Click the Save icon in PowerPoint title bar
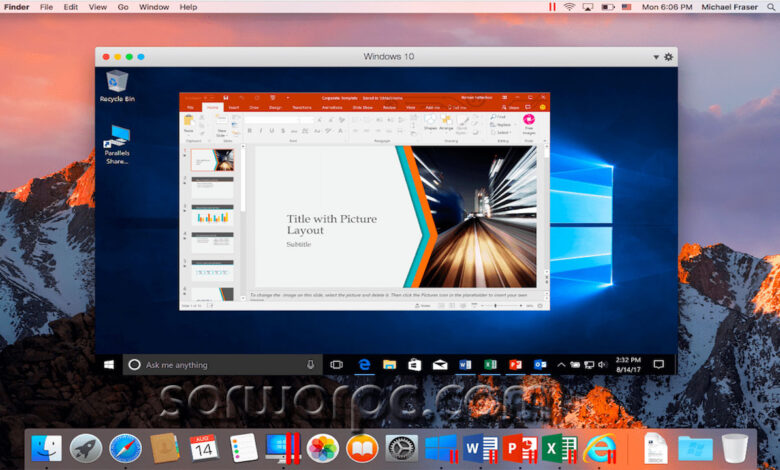Image resolution: width=780 pixels, height=470 pixels. coord(226,97)
